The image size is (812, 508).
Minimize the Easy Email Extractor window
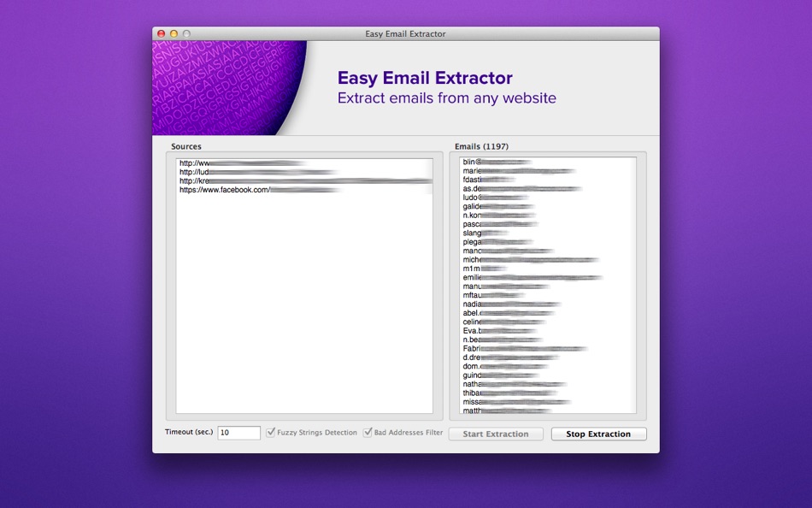pos(174,33)
